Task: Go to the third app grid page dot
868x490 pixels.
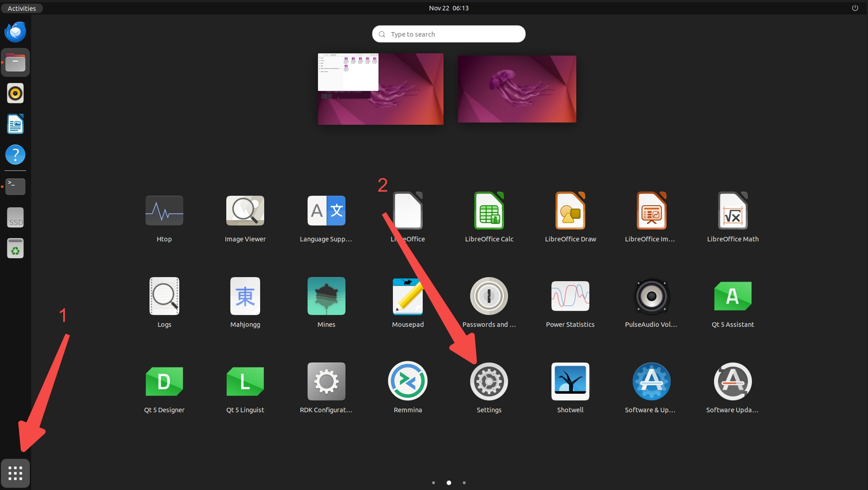Action: (x=464, y=483)
